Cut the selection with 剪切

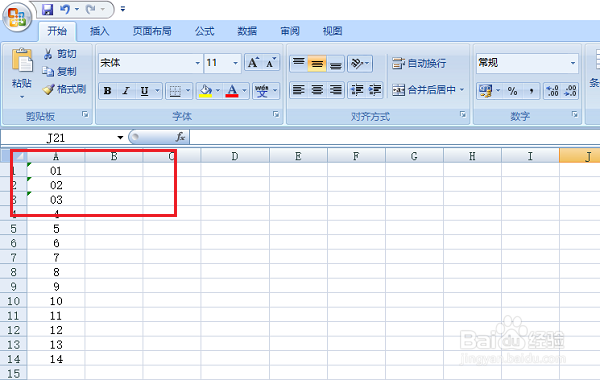point(60,54)
